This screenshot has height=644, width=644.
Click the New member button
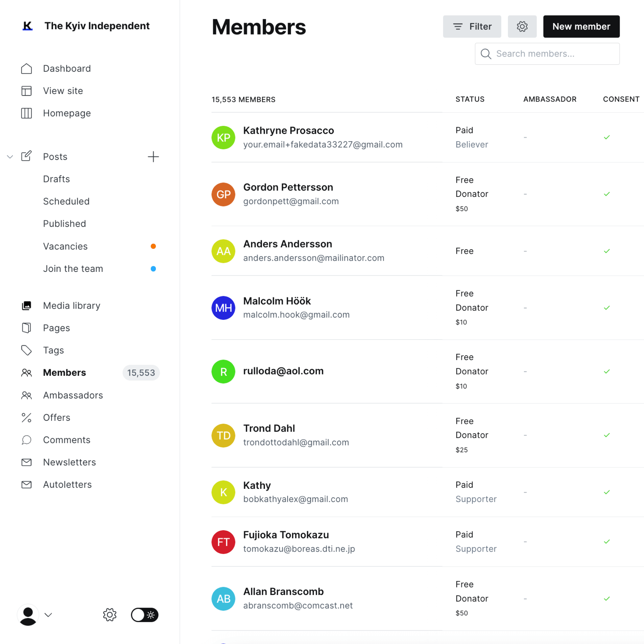pyautogui.click(x=581, y=26)
